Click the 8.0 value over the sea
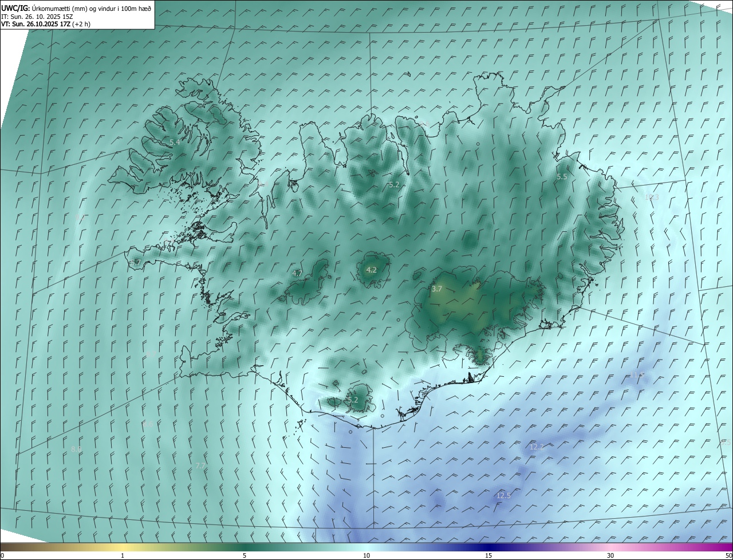733x560 pixels. pyautogui.click(x=76, y=449)
